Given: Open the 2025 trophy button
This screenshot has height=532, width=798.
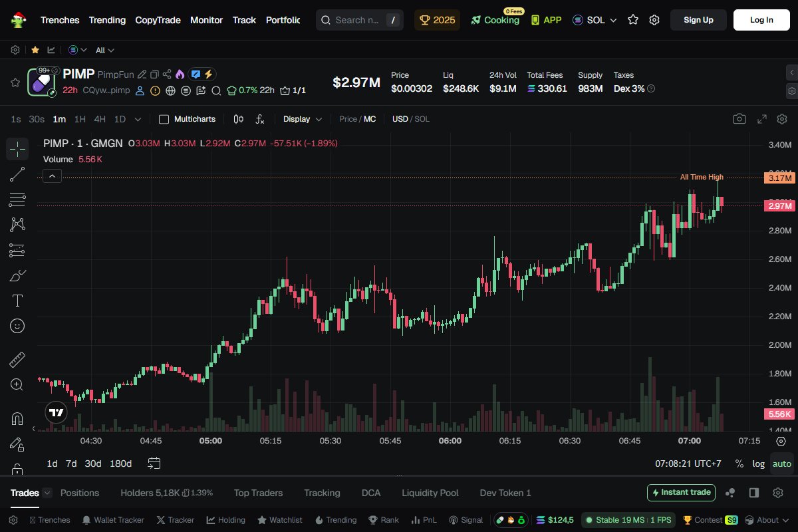Looking at the screenshot, I should click(437, 20).
